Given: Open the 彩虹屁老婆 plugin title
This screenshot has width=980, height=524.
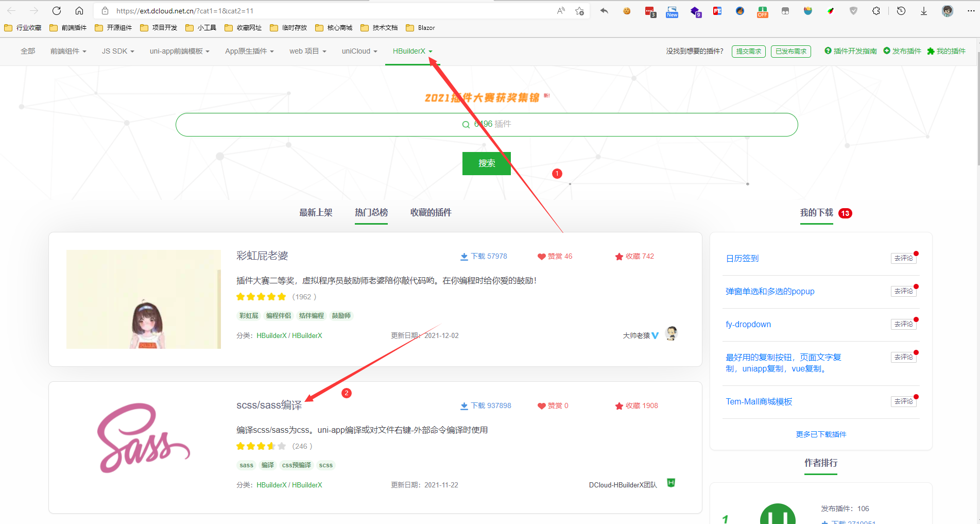Looking at the screenshot, I should pyautogui.click(x=262, y=256).
